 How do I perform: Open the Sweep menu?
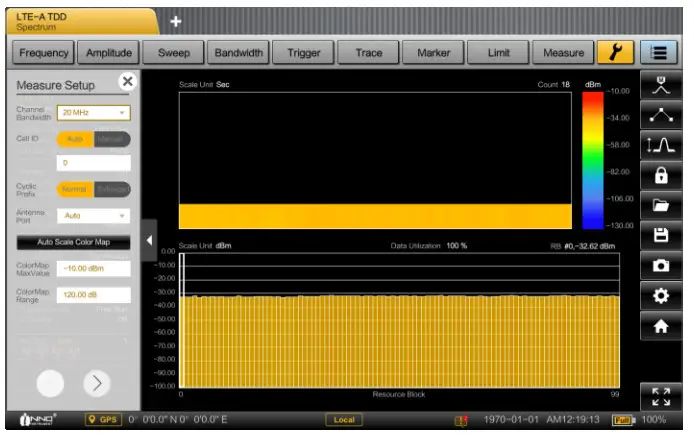(x=174, y=53)
